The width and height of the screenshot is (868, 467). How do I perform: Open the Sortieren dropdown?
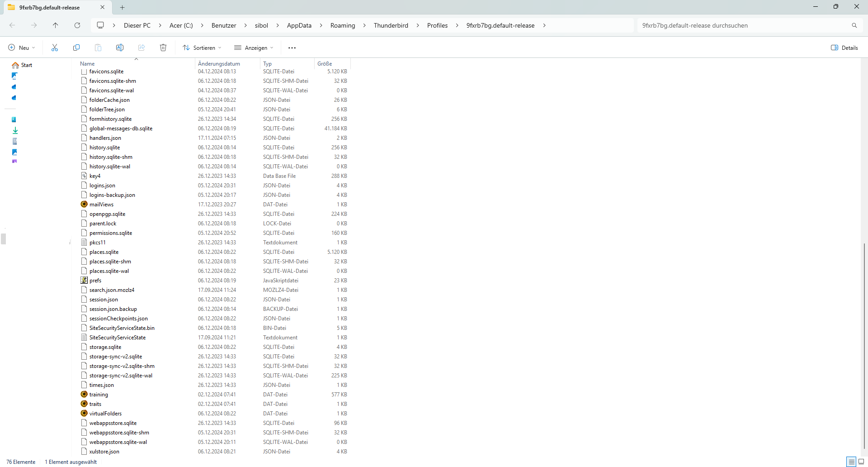click(x=202, y=48)
